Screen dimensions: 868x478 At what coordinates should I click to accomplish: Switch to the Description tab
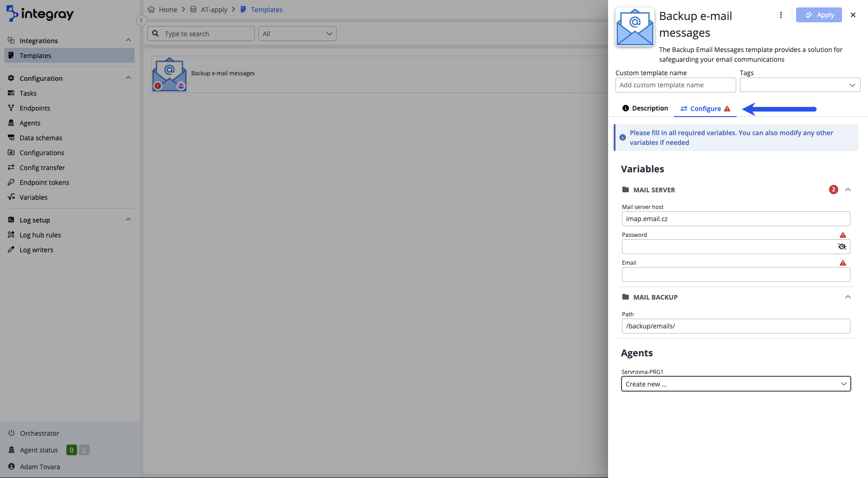pyautogui.click(x=645, y=108)
